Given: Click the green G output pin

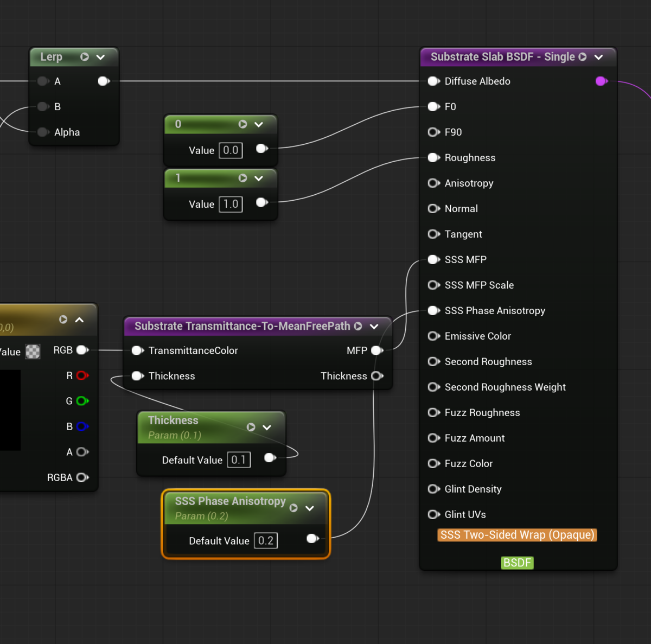Looking at the screenshot, I should coord(82,401).
